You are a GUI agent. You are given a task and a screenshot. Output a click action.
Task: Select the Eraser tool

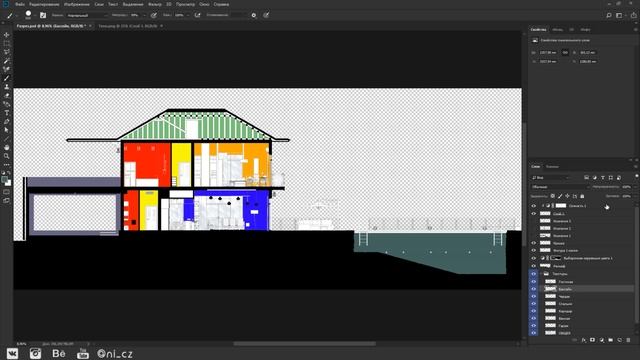pos(7,96)
